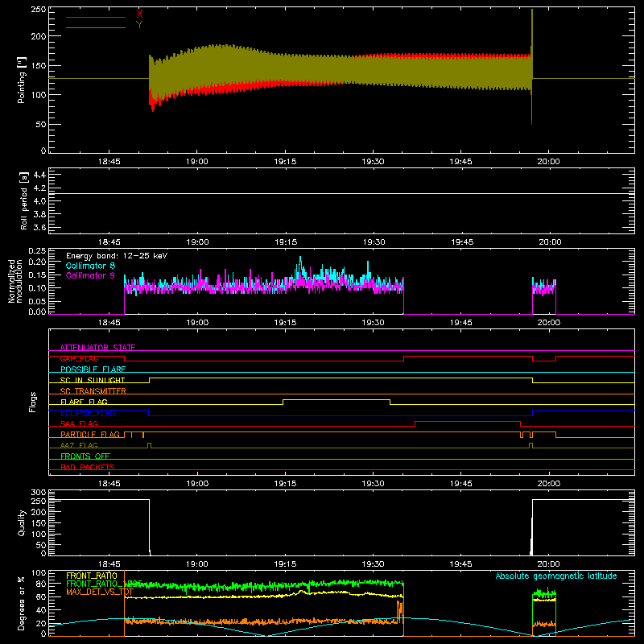Click 18:45 tick under the Quality plot
This screenshot has width=644, height=644.
(x=109, y=564)
